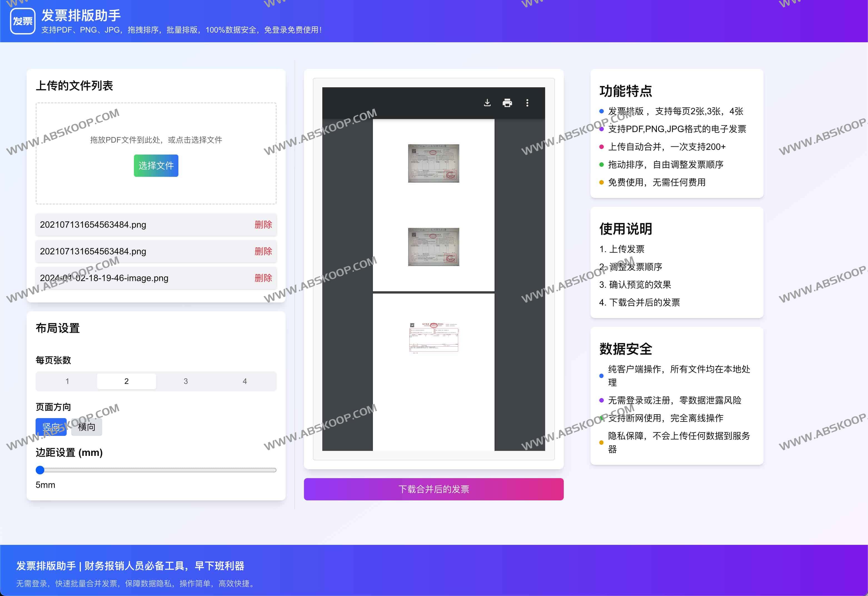Screen dimensions: 868x596
Task: Open the three-dot more options menu in preview
Action: pyautogui.click(x=527, y=103)
